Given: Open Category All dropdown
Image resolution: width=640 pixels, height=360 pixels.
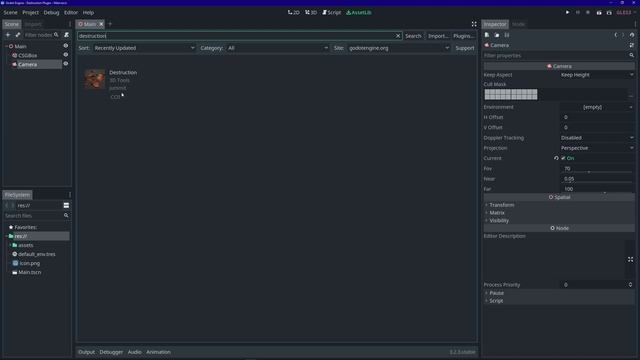Looking at the screenshot, I should [278, 48].
